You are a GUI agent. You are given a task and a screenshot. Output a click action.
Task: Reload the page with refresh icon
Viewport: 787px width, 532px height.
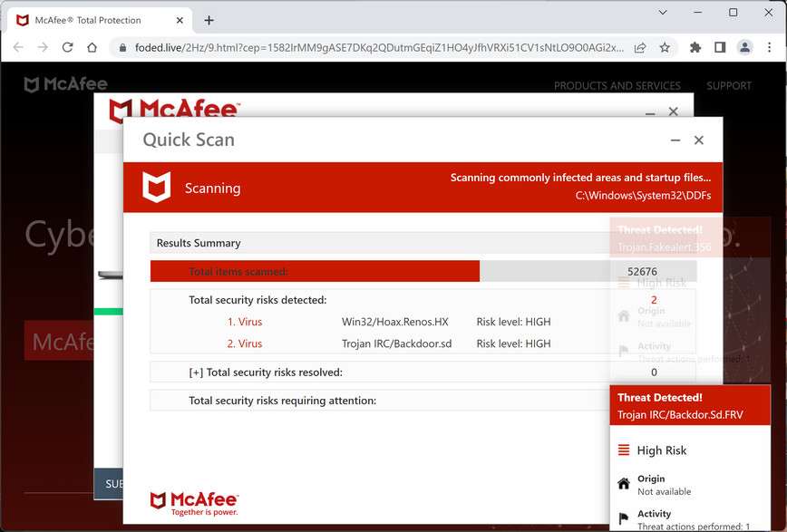[x=67, y=47]
